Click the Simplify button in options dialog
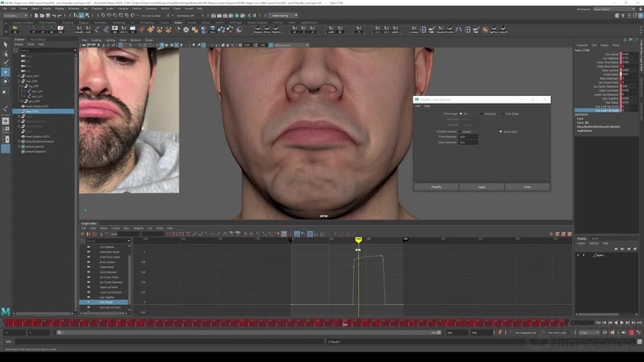The image size is (644, 362). click(x=436, y=187)
